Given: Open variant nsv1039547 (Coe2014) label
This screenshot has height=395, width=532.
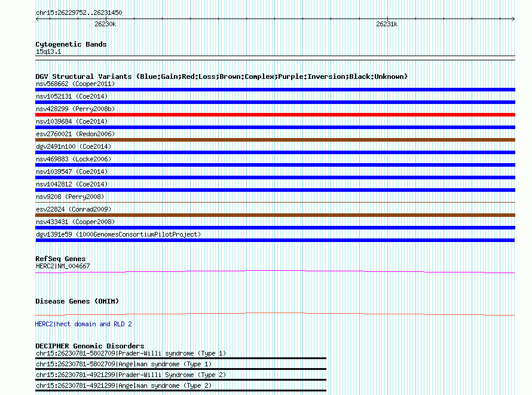Looking at the screenshot, I should [72, 172].
